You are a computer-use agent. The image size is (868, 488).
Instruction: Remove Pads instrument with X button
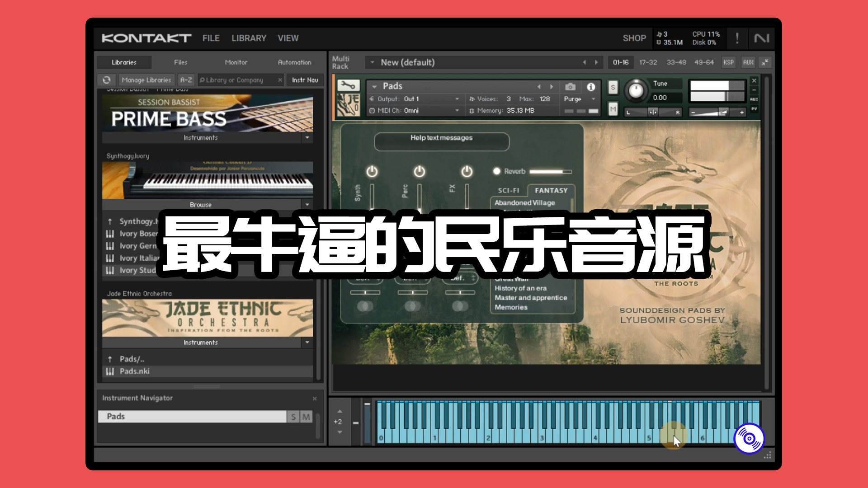tap(754, 80)
